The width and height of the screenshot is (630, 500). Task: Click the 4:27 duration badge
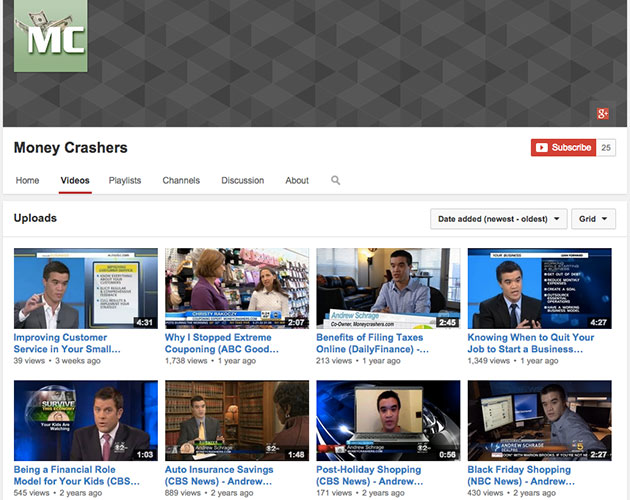pyautogui.click(x=598, y=322)
